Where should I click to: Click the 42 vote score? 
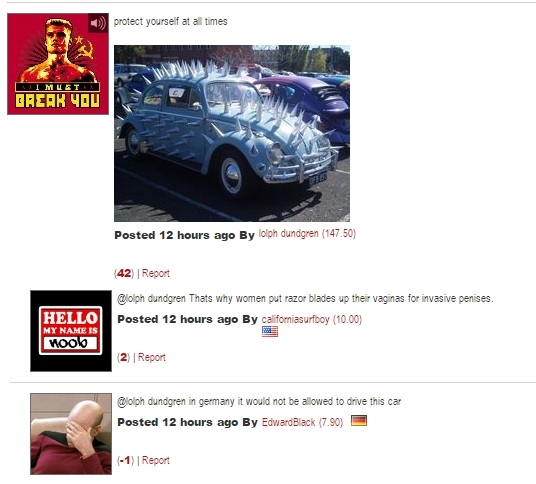click(124, 273)
